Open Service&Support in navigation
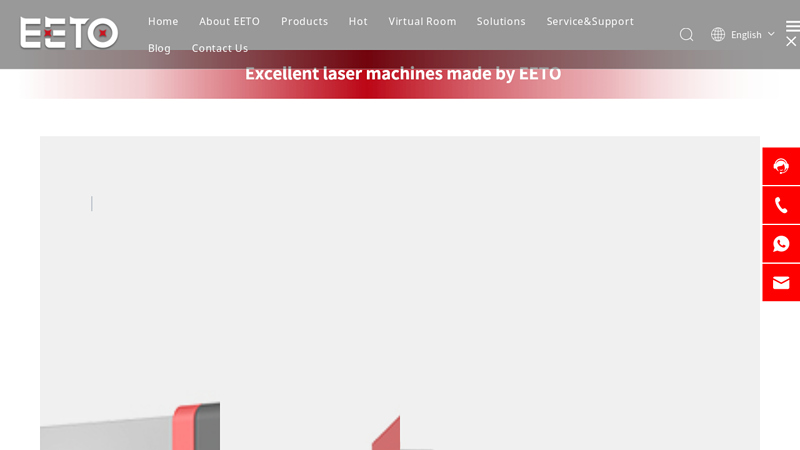Viewport: 800px width, 450px height. coord(590,21)
